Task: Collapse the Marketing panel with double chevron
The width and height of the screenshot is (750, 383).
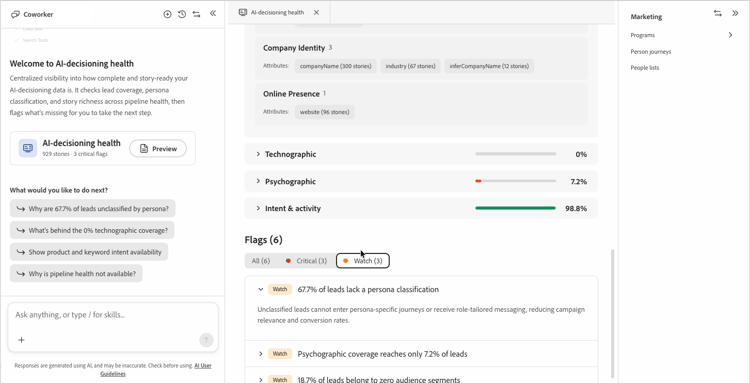Action: click(x=735, y=13)
